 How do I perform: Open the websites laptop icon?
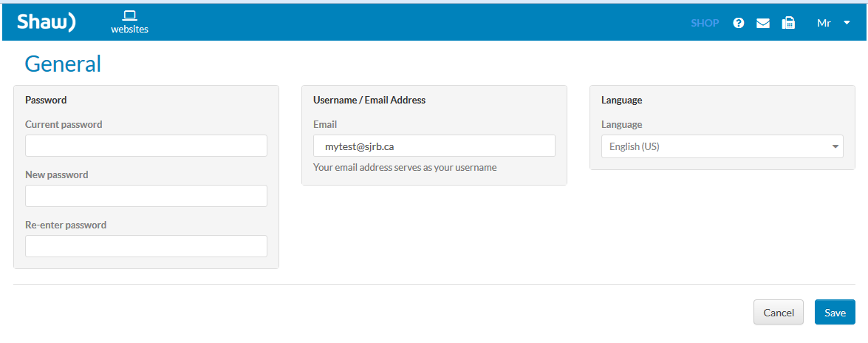click(x=129, y=16)
